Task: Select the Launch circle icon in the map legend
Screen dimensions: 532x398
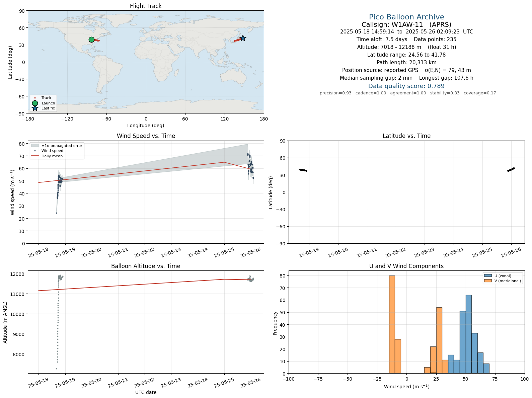Action: [35, 103]
